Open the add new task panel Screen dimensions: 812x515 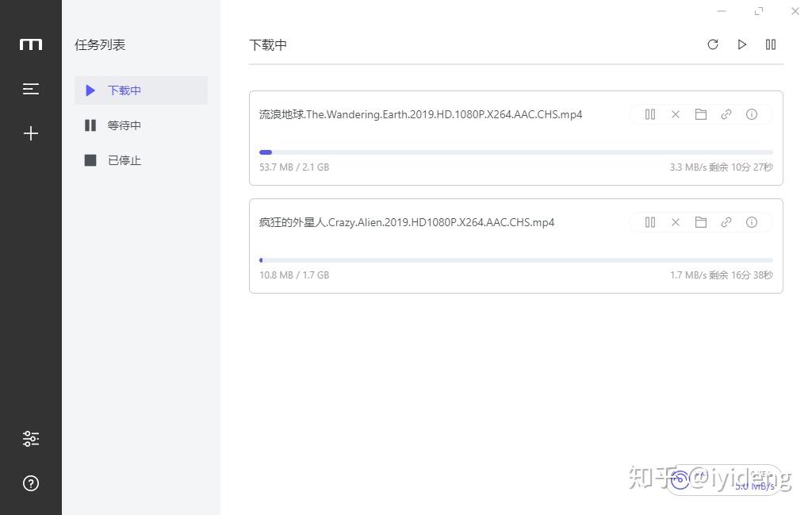30,133
